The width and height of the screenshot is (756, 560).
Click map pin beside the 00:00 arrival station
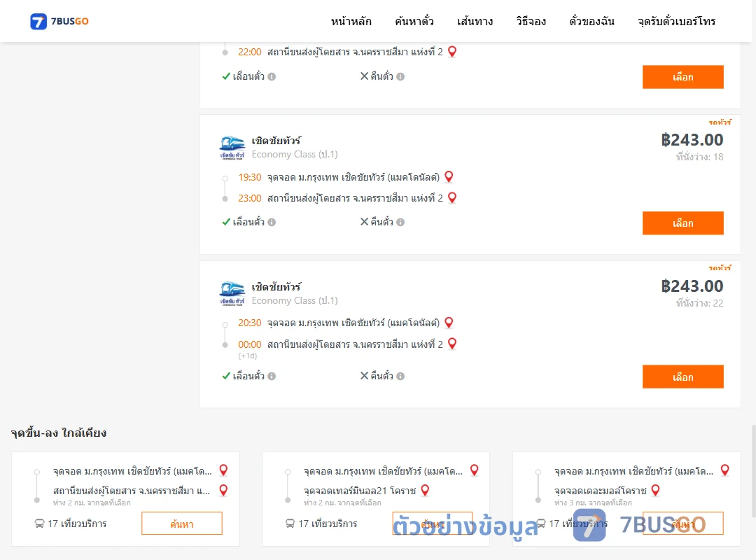pos(452,344)
